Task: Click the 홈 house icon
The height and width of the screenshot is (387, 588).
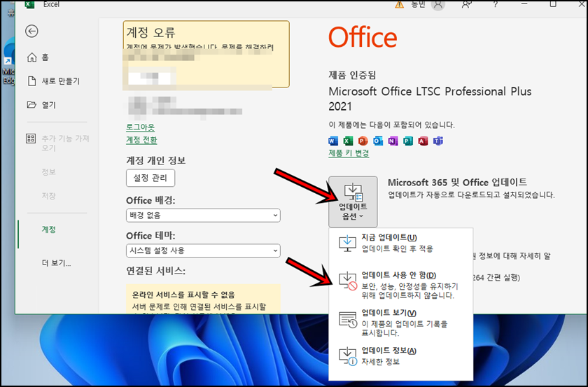Action: pos(32,57)
